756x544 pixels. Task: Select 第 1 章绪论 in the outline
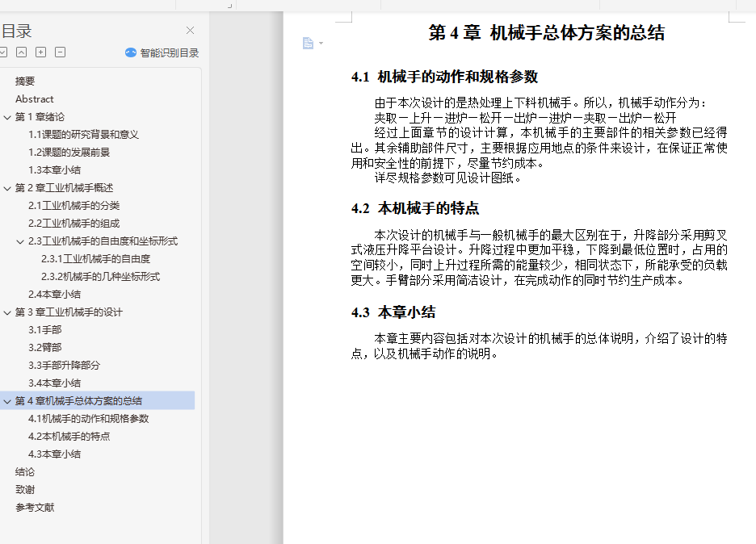tap(40, 116)
